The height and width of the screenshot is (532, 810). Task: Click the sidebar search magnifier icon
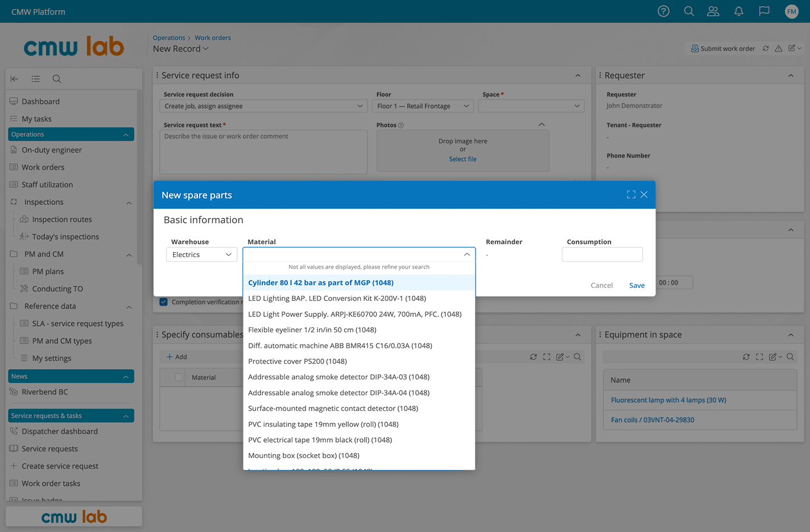pos(57,79)
